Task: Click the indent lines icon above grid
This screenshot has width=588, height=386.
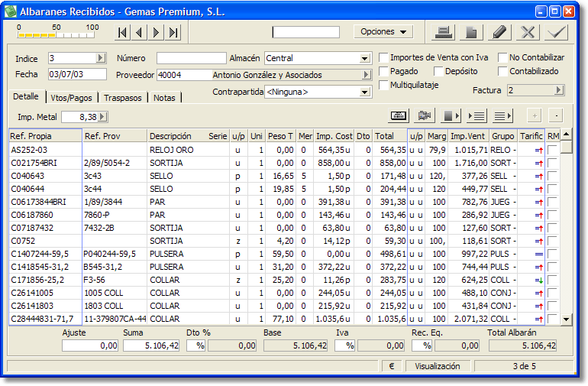Action: point(477,116)
